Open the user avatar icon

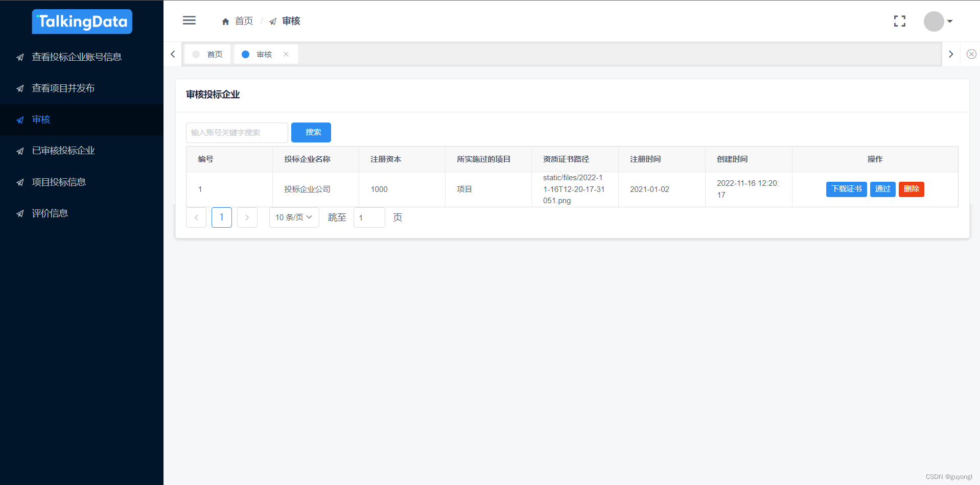934,21
